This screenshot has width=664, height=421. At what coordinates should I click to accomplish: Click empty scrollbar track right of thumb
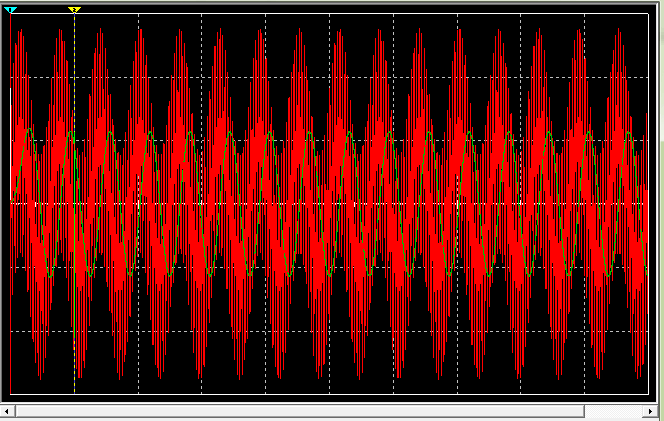616,411
